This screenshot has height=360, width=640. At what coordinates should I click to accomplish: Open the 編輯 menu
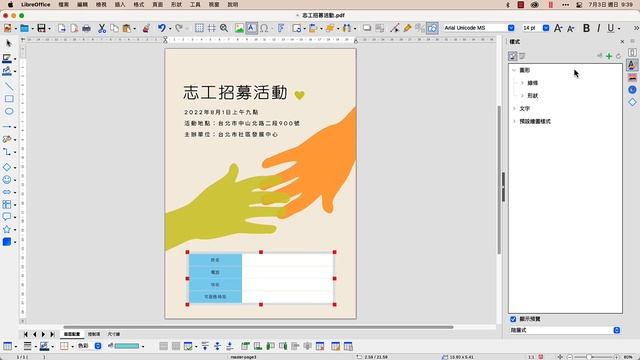point(82,4)
